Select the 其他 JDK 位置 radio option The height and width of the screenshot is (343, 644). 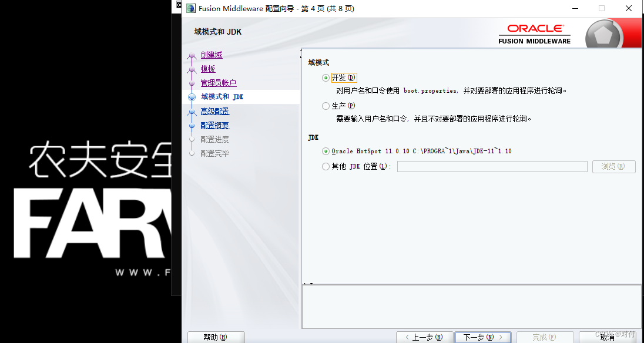326,167
